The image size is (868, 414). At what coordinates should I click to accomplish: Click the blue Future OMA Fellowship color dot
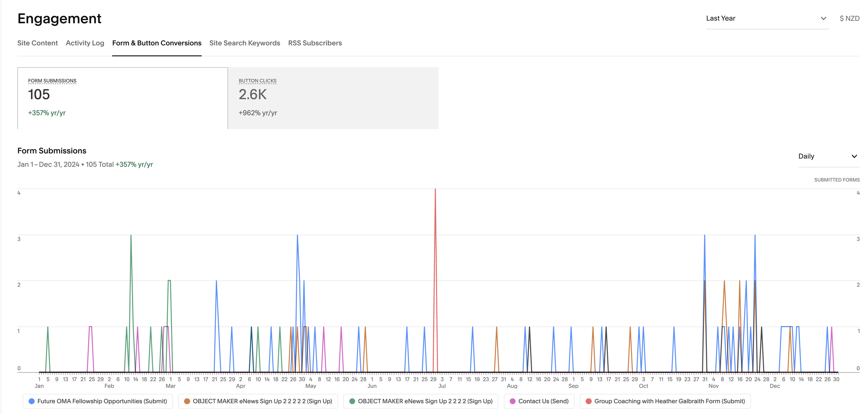click(32, 401)
